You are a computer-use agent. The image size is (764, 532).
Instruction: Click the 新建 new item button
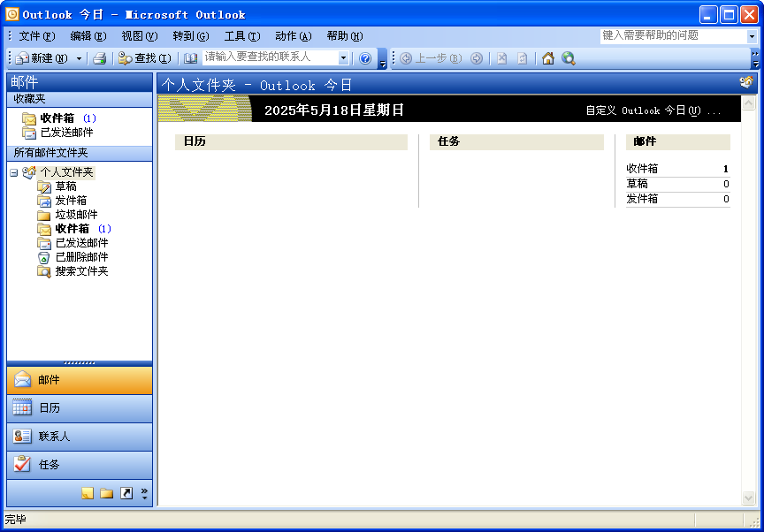pos(42,58)
